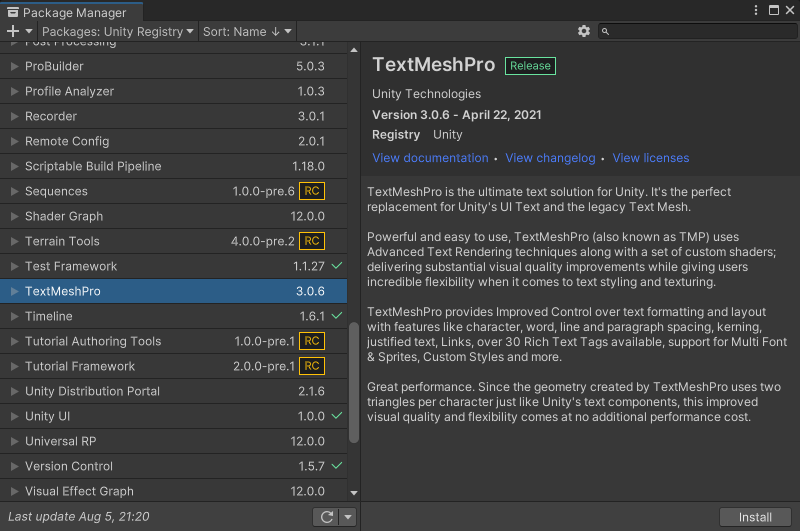Screen dimensions: 800x531
Task: Select the Shader Graph package
Action: [x=173, y=216]
